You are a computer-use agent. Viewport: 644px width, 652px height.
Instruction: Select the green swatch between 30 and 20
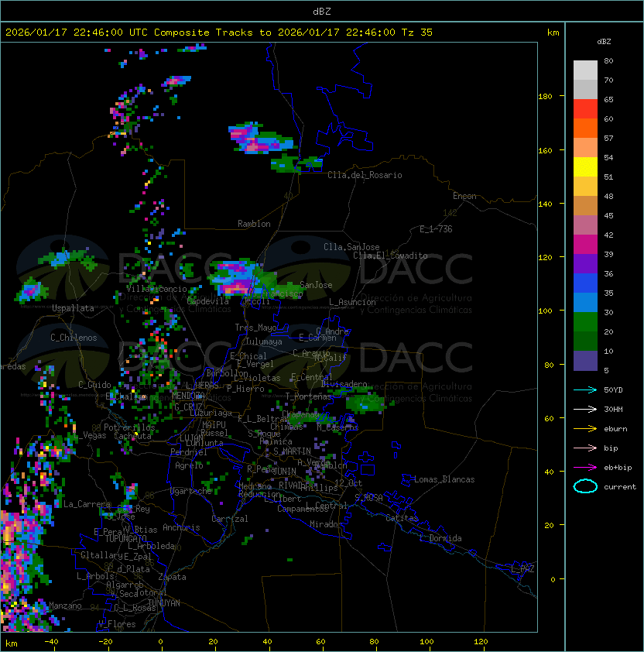click(x=585, y=322)
